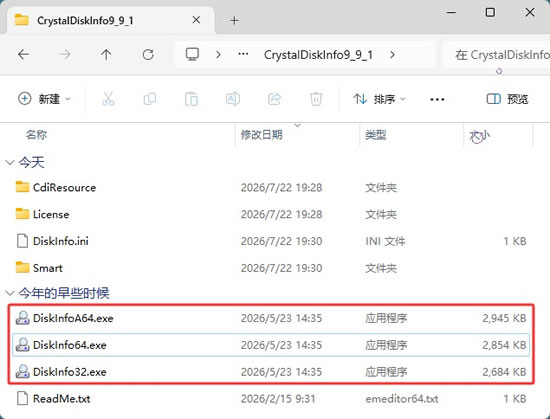The image size is (550, 419).
Task: Select the License folder icon
Action: coord(22,214)
